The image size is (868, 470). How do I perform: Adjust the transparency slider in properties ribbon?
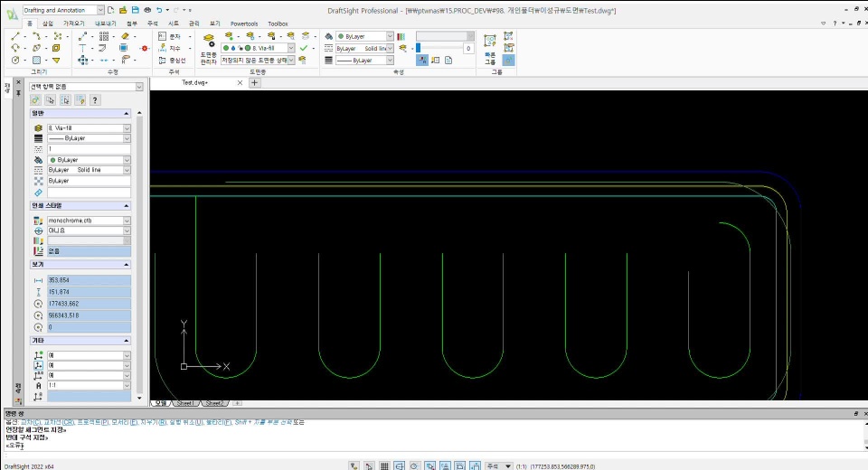[419, 48]
